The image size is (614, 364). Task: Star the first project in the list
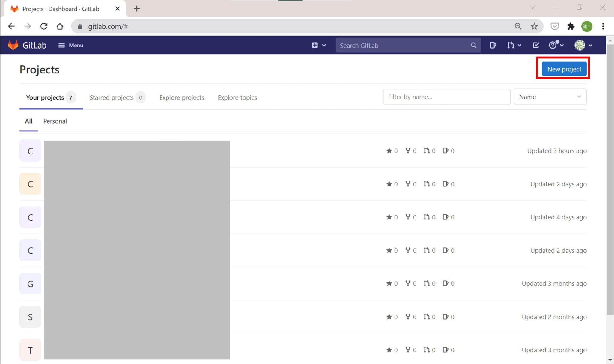pos(389,151)
